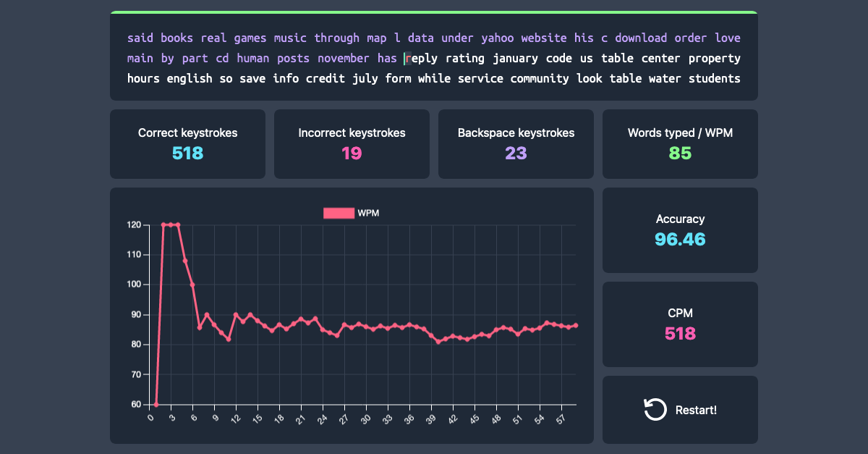Toggle the WPM dataset via legend text

tap(368, 213)
